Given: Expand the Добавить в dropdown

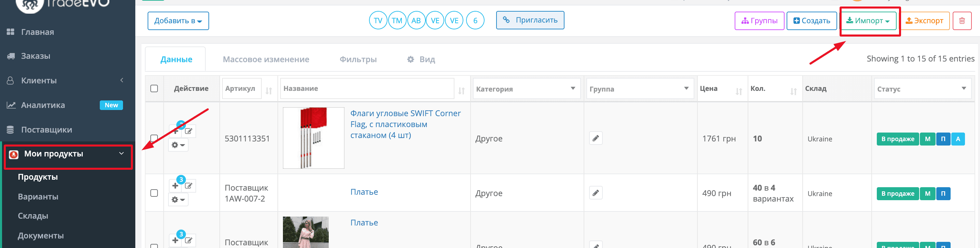Looking at the screenshot, I should [x=178, y=20].
